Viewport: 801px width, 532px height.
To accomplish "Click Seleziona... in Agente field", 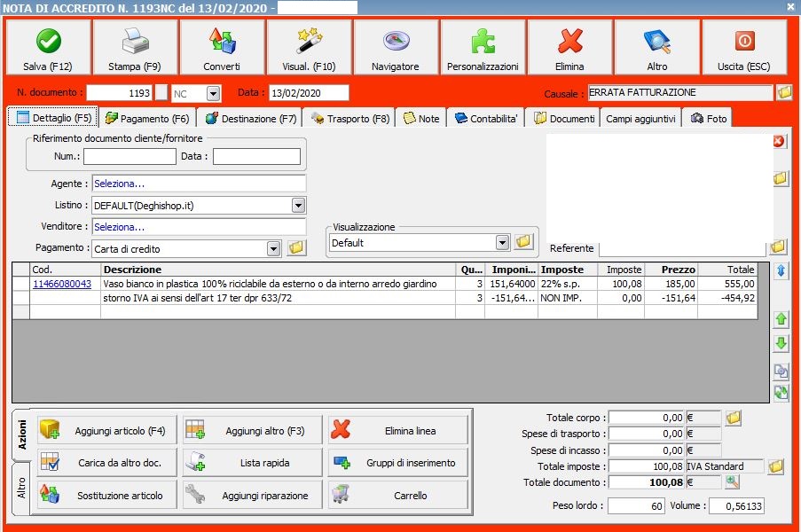I will 119,184.
